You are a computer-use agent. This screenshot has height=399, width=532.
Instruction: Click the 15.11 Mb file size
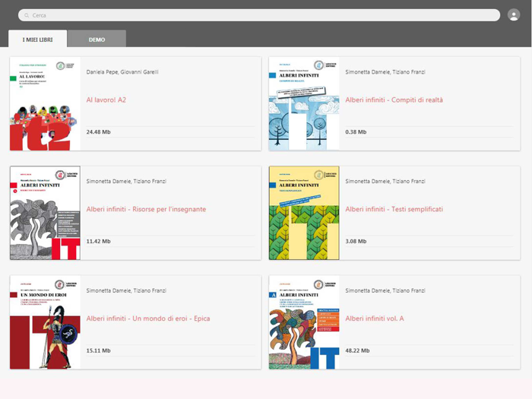98,350
